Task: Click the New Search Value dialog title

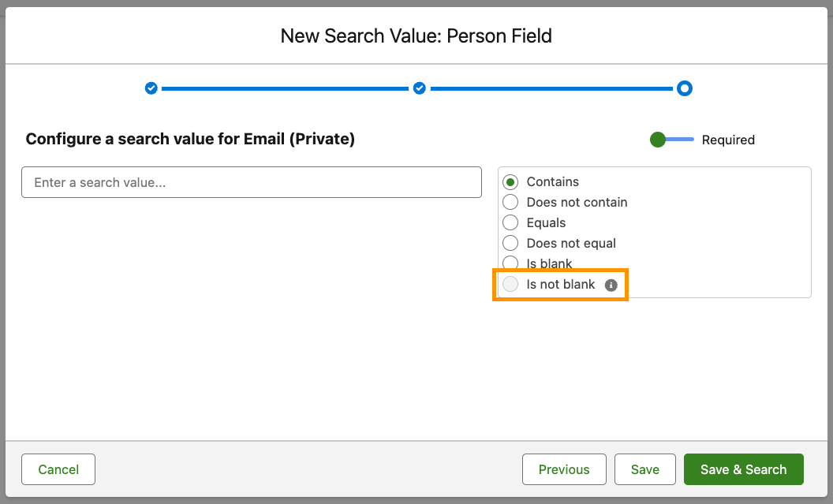Action: tap(416, 35)
